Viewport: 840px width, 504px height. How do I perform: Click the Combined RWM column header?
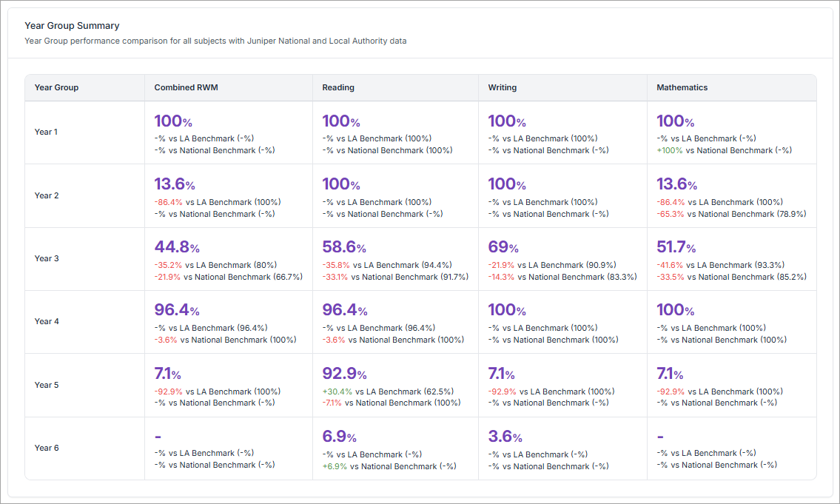186,87
